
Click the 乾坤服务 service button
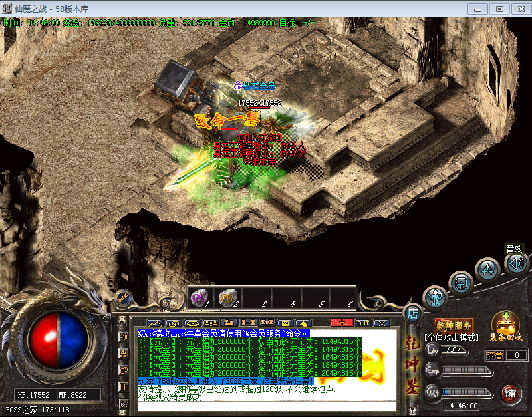(454, 325)
